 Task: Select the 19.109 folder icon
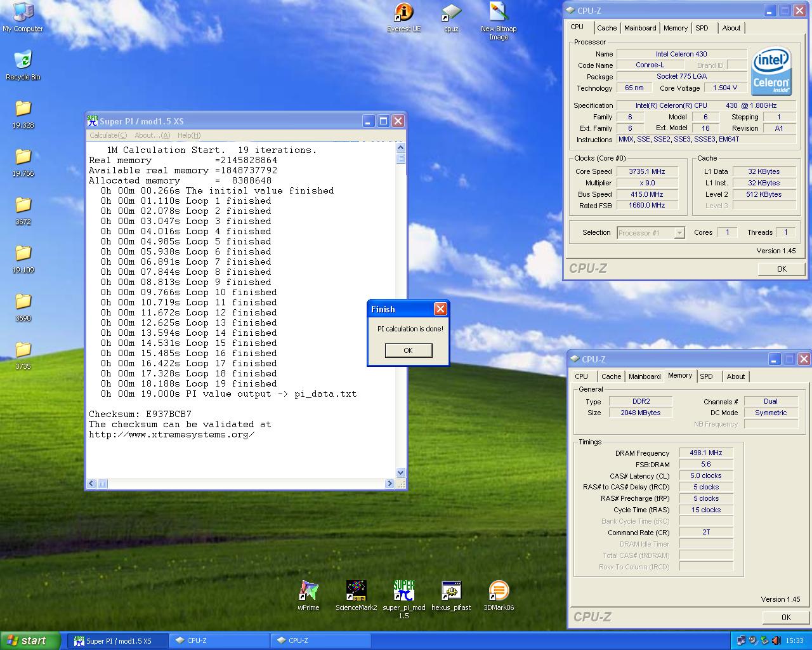(x=23, y=258)
